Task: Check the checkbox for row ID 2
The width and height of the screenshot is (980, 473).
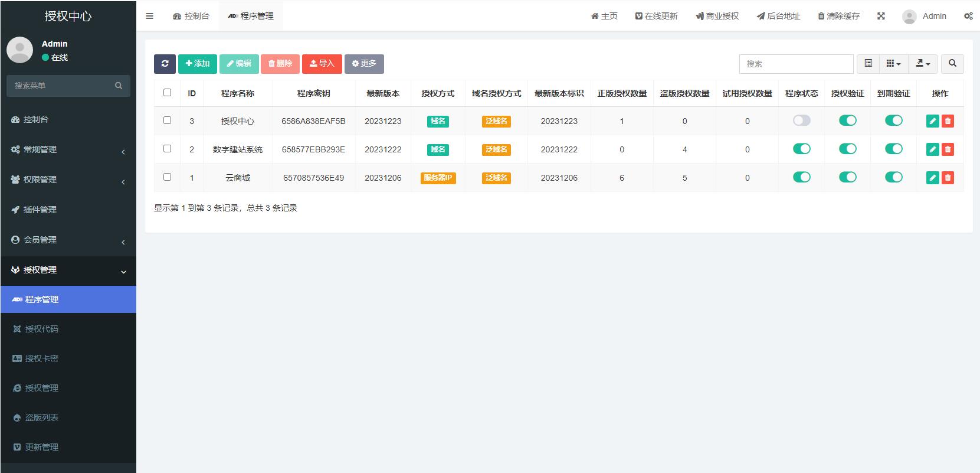Action: pyautogui.click(x=167, y=148)
